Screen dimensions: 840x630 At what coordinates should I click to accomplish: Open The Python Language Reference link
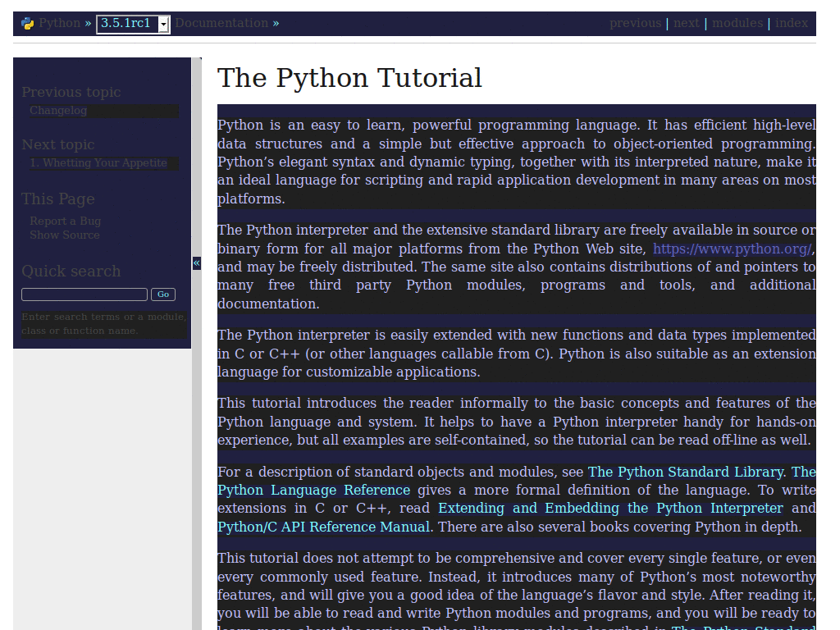pos(313,490)
